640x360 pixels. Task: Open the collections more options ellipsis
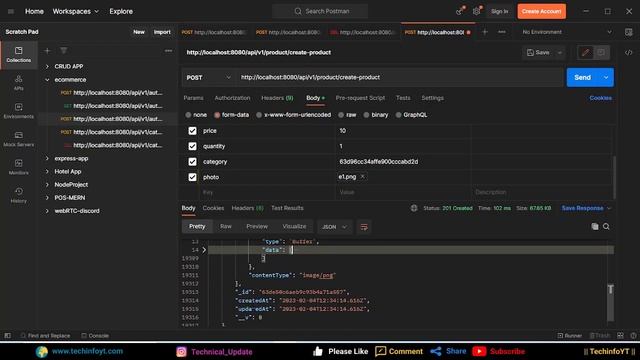point(168,51)
